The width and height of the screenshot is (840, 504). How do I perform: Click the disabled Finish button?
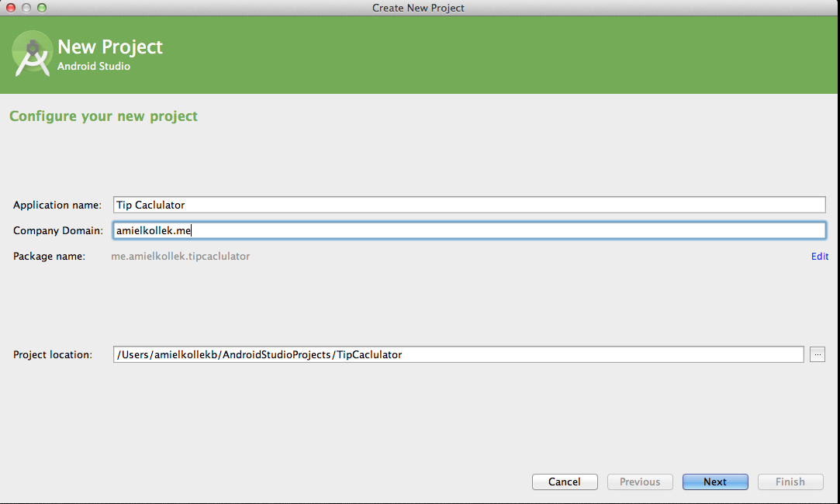tap(790, 482)
